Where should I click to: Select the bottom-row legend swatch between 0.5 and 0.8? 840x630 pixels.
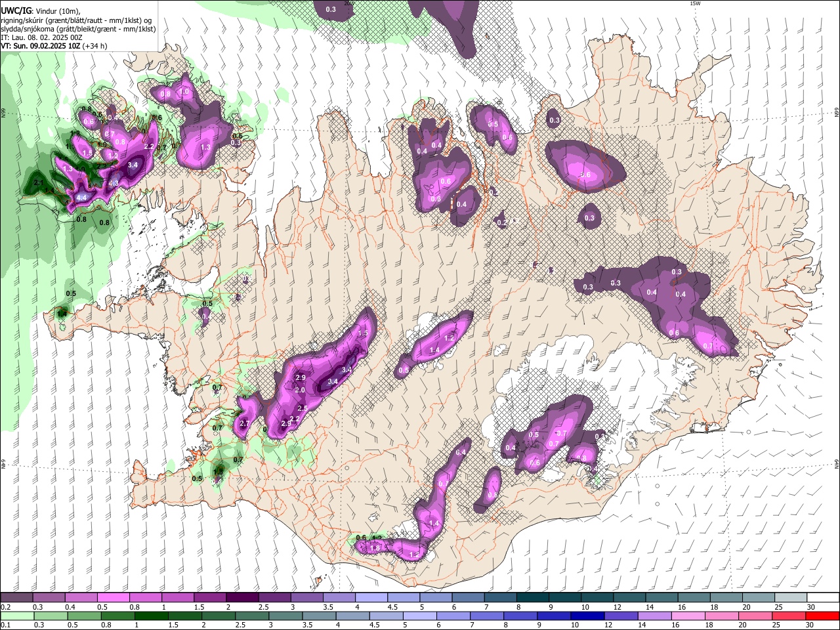[84, 616]
